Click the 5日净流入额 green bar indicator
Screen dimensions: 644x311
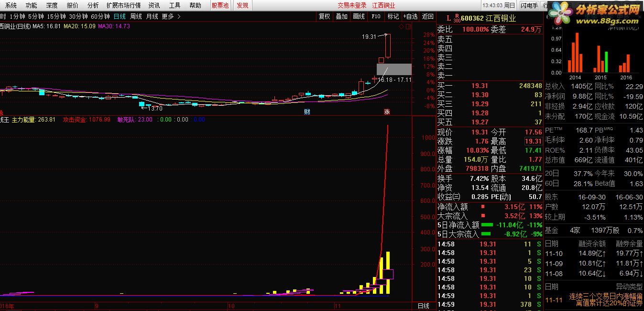point(487,225)
